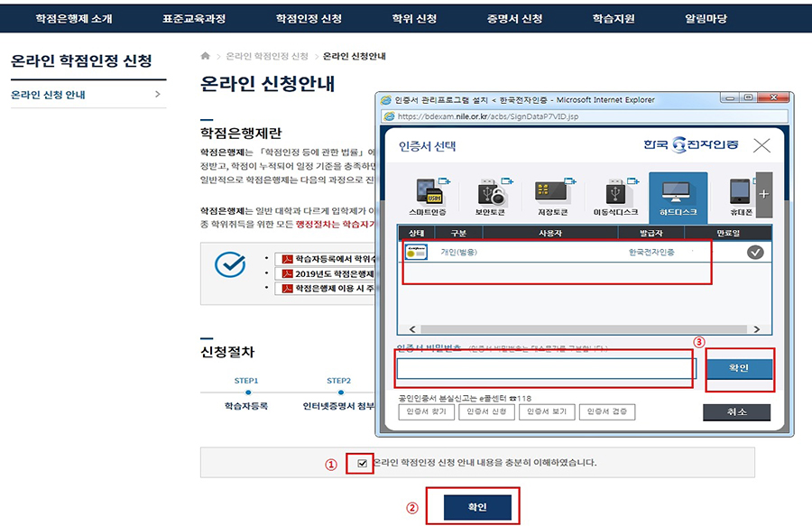
Task: Check the 온라인 학점인정 신청 안내 agreement checkbox
Action: (x=362, y=464)
